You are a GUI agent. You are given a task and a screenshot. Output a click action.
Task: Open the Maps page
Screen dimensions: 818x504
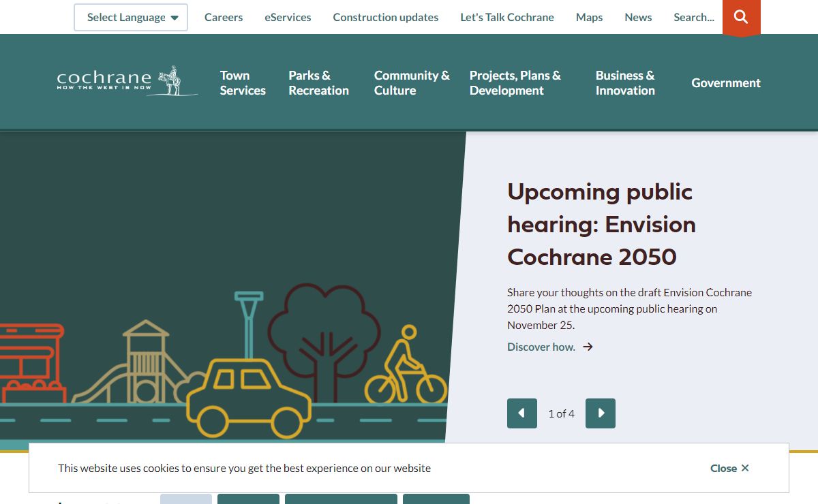[589, 18]
